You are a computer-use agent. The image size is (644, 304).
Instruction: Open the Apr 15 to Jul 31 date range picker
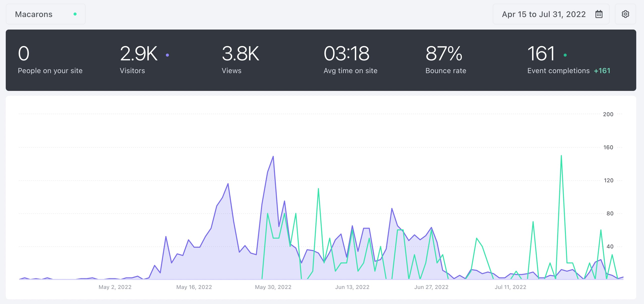pos(551,14)
